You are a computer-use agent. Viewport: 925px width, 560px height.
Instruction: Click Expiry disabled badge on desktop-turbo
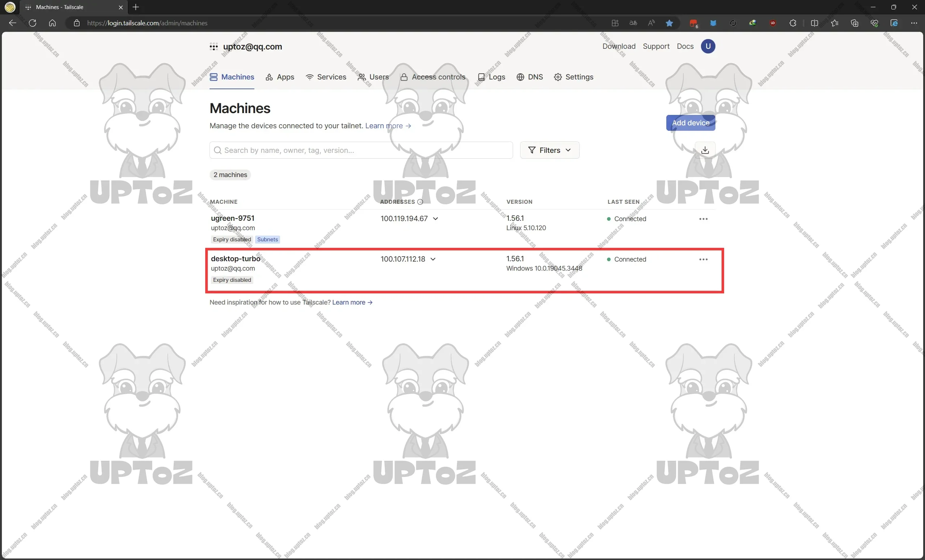tap(232, 280)
